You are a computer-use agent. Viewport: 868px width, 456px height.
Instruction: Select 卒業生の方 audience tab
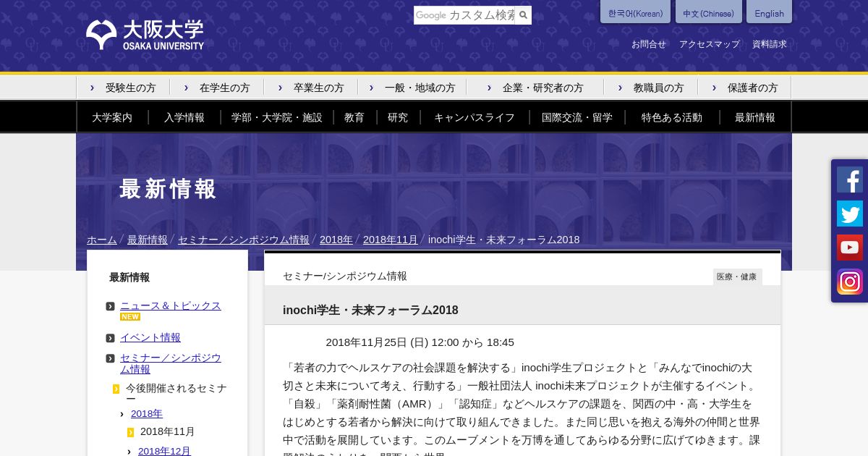click(x=311, y=88)
